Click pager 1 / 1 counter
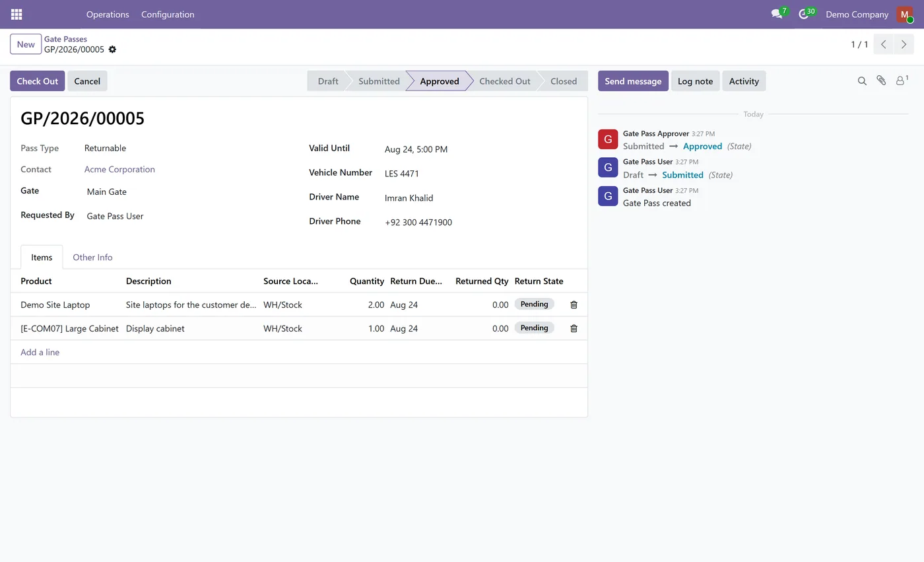 coord(859,44)
